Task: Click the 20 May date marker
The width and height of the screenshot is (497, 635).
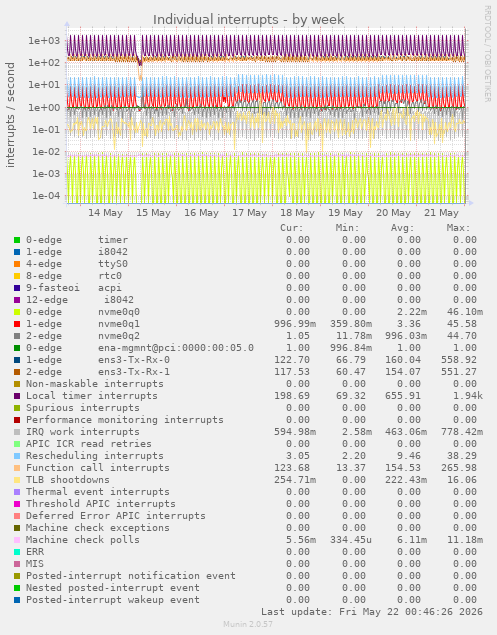Action: click(x=393, y=213)
